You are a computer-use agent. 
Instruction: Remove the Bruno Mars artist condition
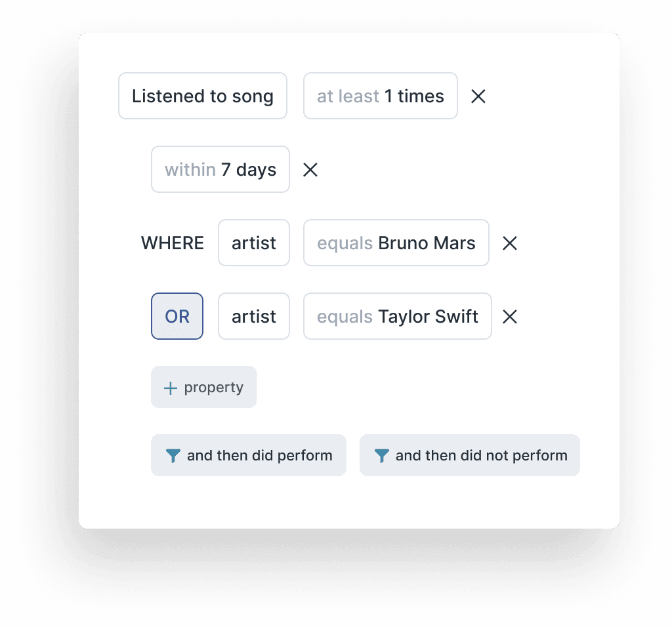pos(510,243)
